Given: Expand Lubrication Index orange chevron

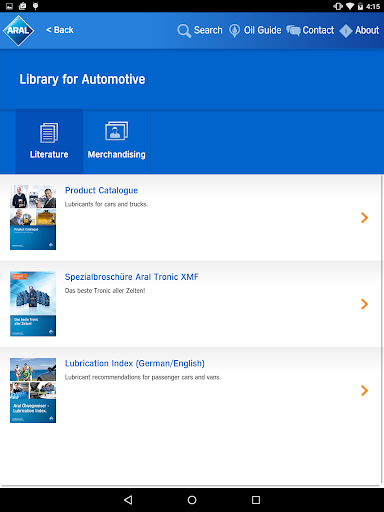Looking at the screenshot, I should (x=364, y=390).
